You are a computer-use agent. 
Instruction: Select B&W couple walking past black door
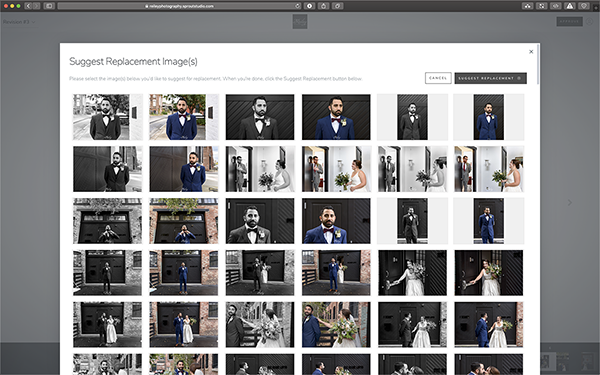[x=412, y=324]
